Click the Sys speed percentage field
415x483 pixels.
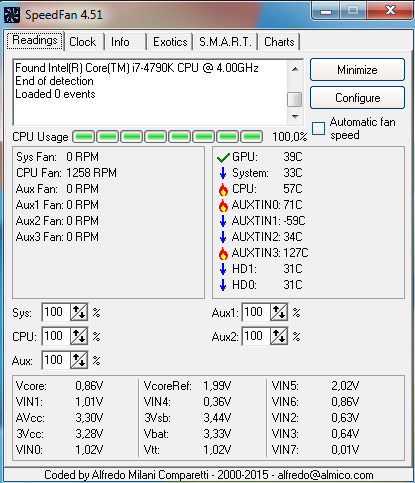point(56,312)
